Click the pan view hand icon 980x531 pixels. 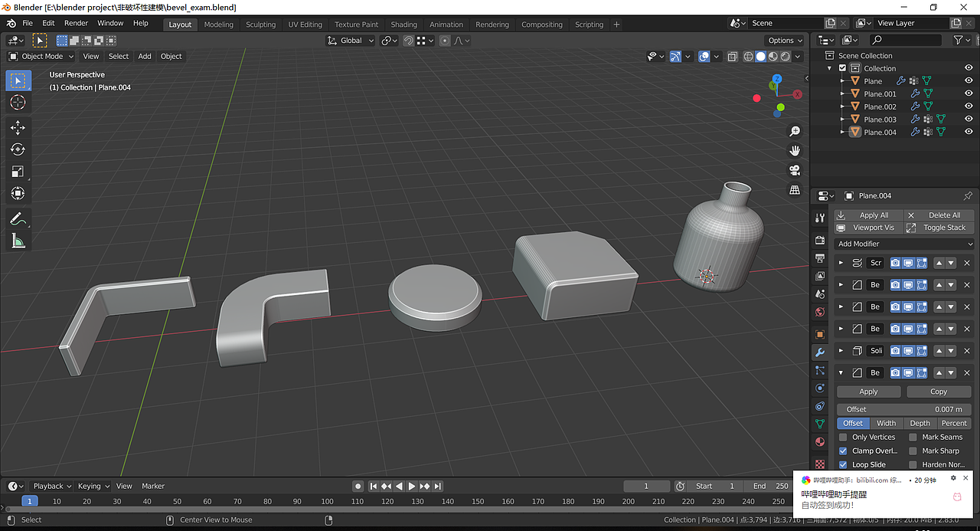795,150
